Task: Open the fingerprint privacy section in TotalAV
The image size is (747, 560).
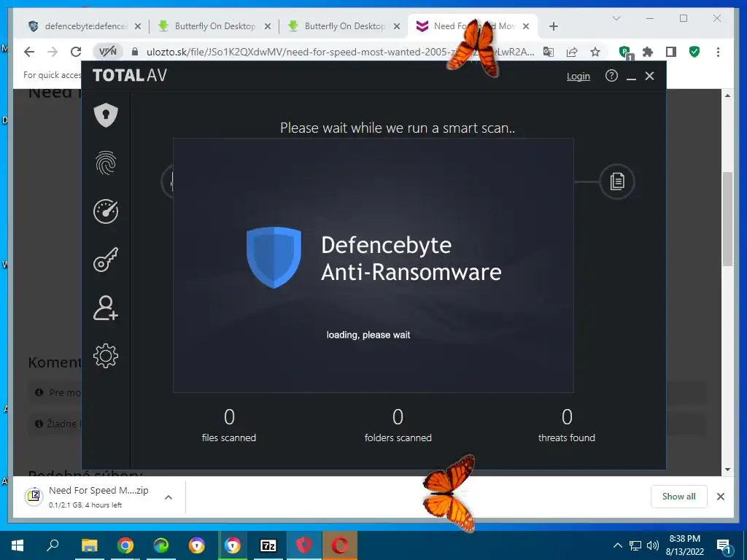Action: pos(106,163)
